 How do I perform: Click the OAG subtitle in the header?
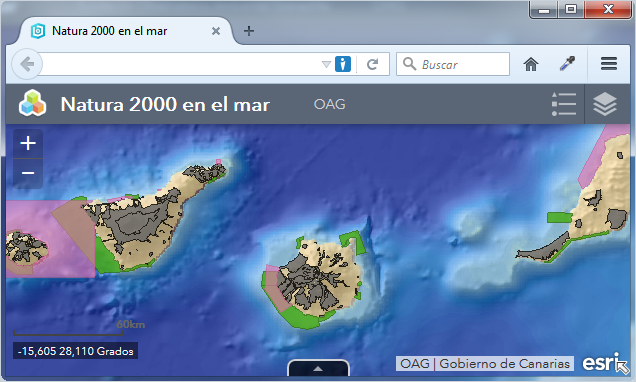pyautogui.click(x=329, y=104)
